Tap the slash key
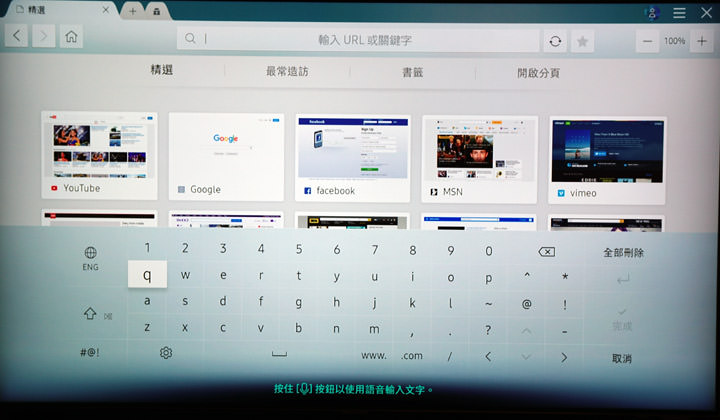Viewport: 720px width, 420px height. click(450, 356)
